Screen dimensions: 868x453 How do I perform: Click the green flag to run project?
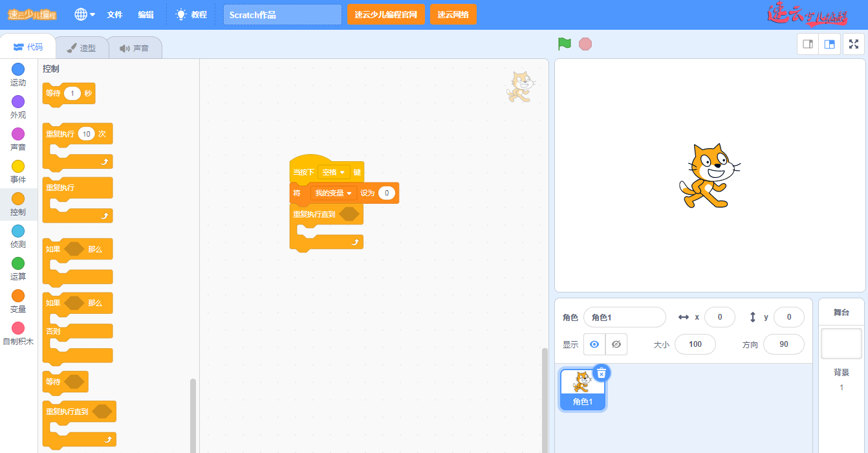(x=565, y=44)
